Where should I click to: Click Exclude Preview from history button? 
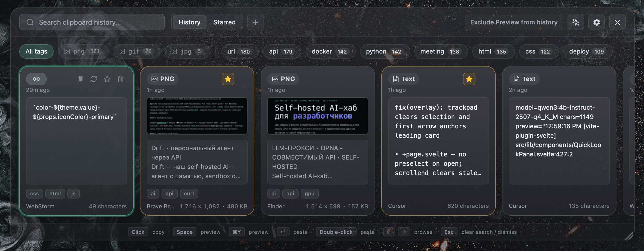(x=514, y=22)
